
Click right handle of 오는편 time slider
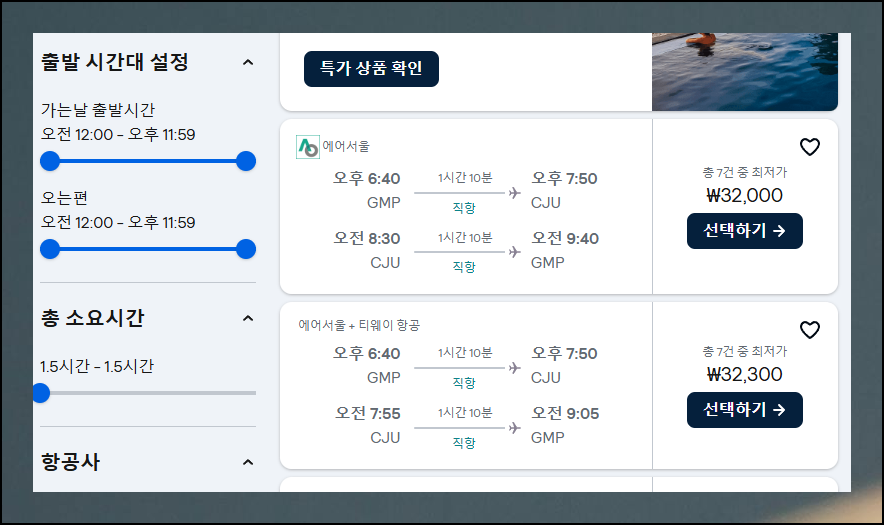click(x=246, y=249)
